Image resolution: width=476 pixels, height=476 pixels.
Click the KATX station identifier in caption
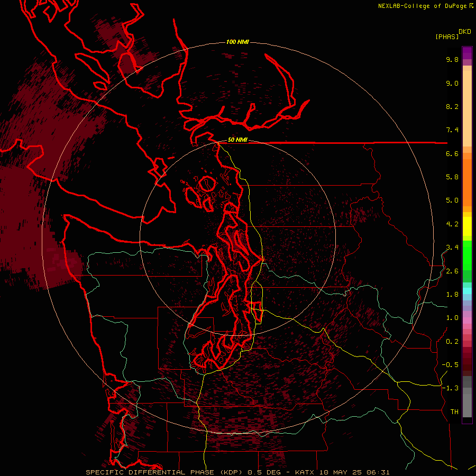306,472
